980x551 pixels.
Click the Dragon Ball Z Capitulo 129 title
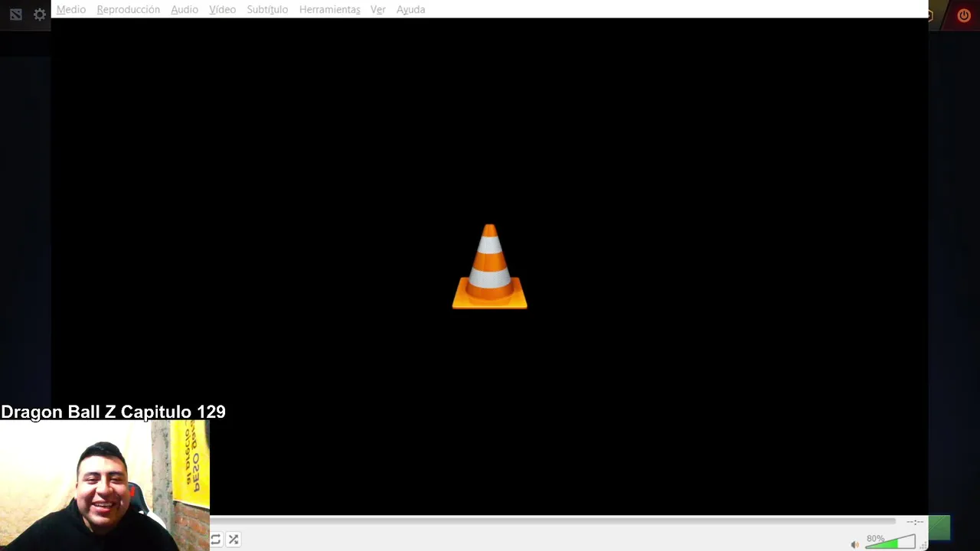tap(113, 412)
